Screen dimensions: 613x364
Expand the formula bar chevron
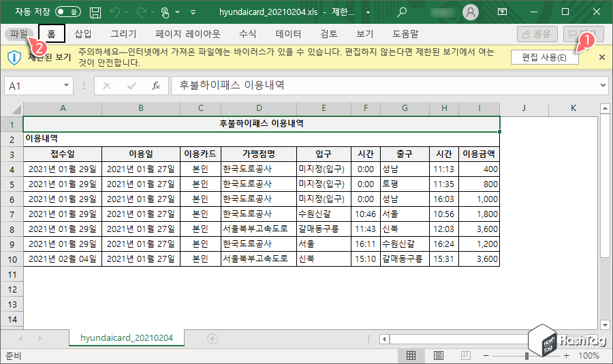pyautogui.click(x=603, y=85)
